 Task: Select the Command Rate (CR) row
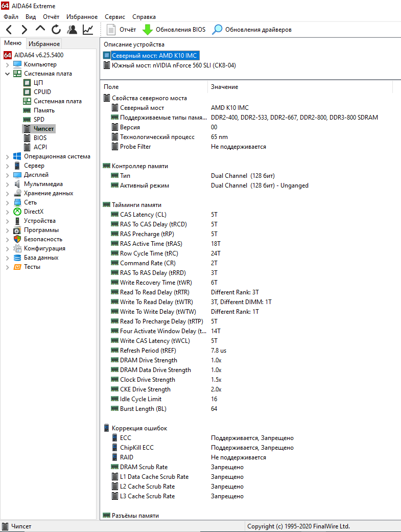pos(250,263)
